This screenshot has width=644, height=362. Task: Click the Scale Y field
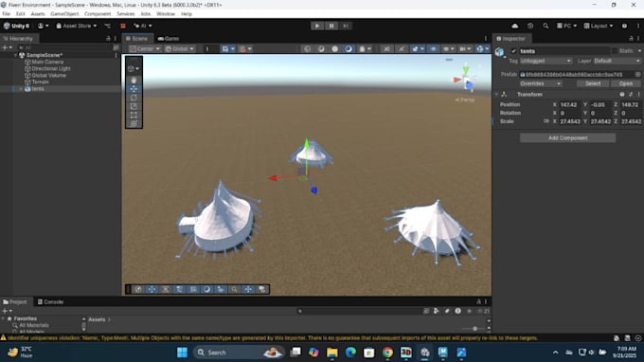pyautogui.click(x=600, y=121)
